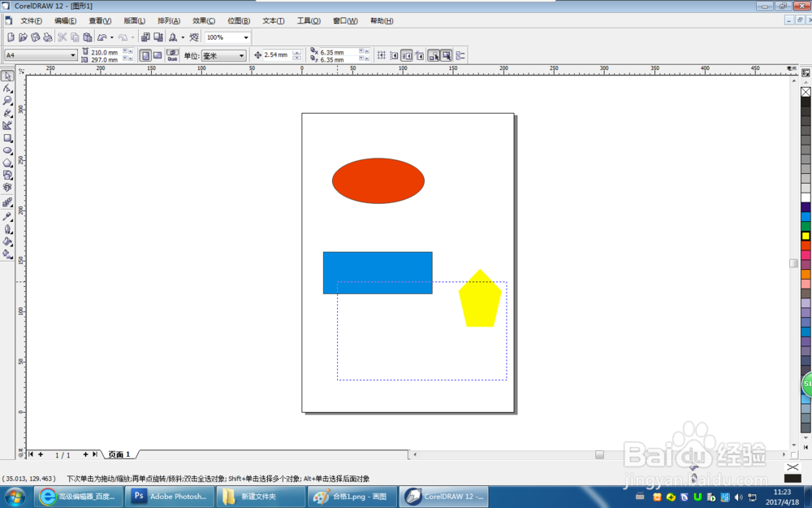Select the Freehand drawing tool
Image resolution: width=812 pixels, height=508 pixels.
[x=7, y=113]
